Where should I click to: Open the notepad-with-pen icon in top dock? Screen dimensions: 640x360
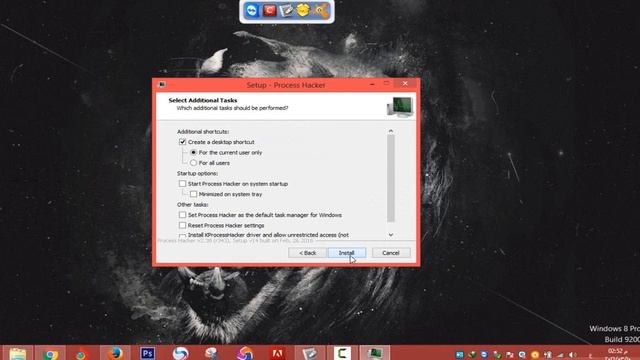tap(286, 11)
